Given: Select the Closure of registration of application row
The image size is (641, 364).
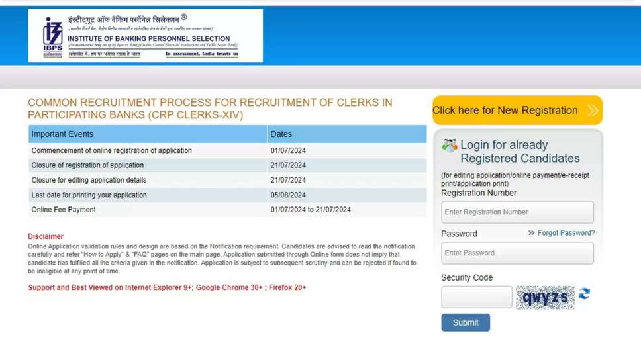Looking at the screenshot, I should coord(87,165).
